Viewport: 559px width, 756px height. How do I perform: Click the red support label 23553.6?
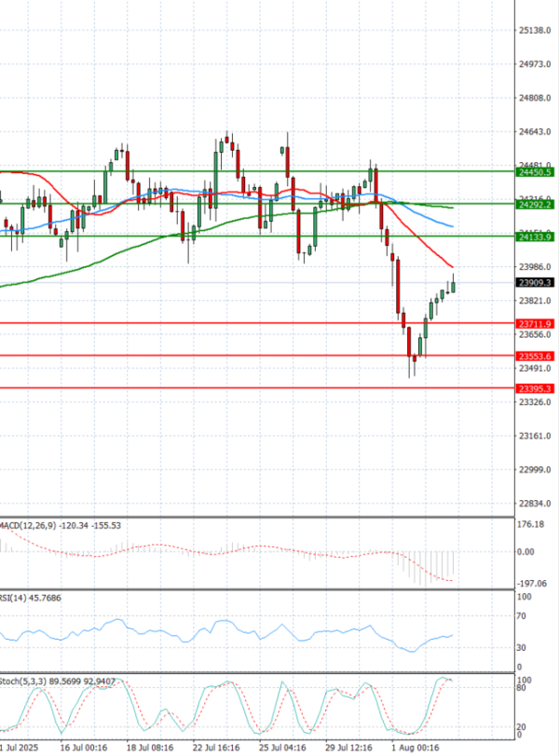click(x=535, y=357)
